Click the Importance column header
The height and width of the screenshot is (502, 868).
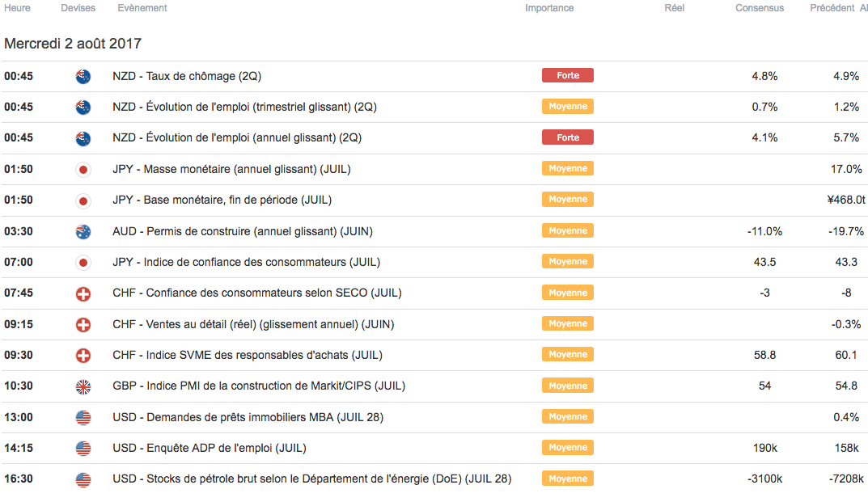point(549,8)
